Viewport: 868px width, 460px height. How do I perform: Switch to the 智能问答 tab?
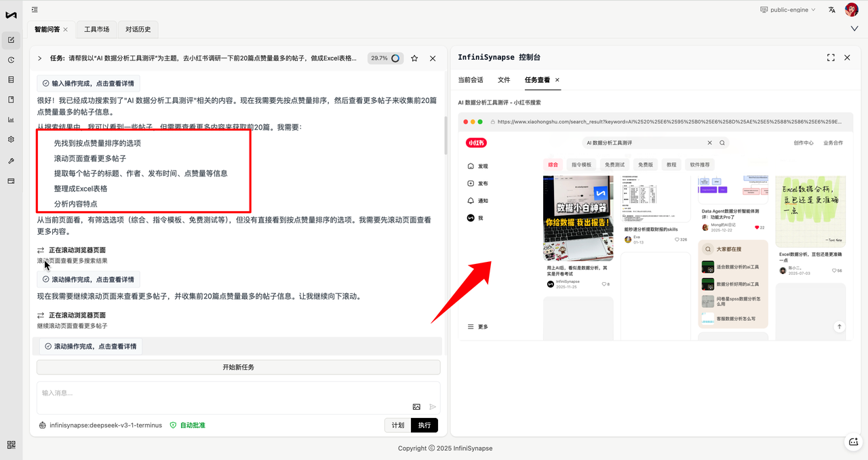click(x=47, y=30)
